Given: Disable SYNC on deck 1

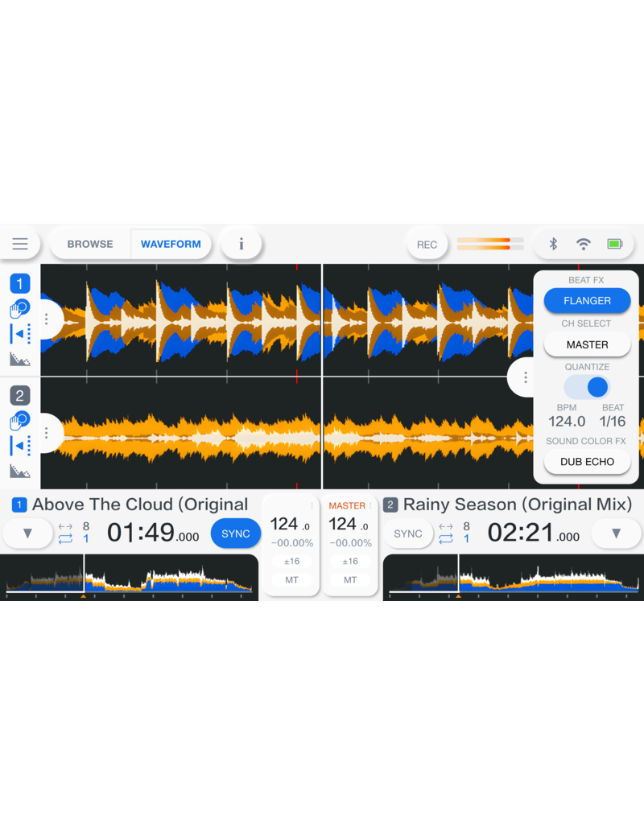Looking at the screenshot, I should pyautogui.click(x=235, y=534).
